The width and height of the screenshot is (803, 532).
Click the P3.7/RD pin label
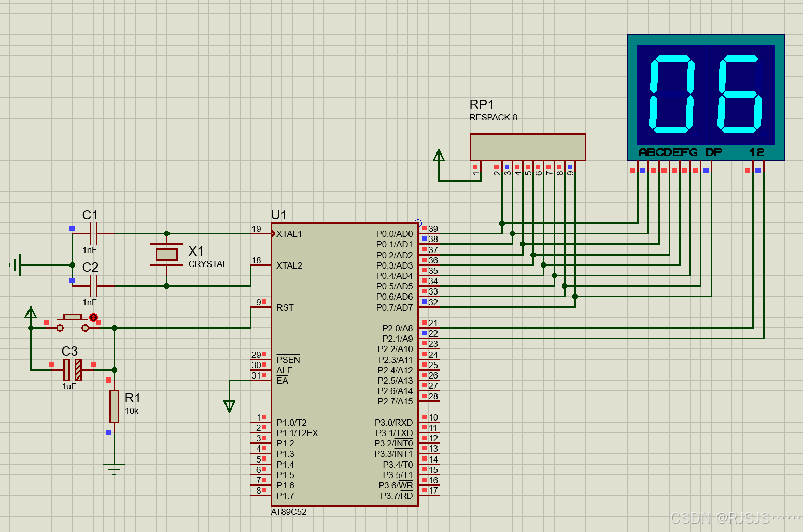click(x=397, y=496)
